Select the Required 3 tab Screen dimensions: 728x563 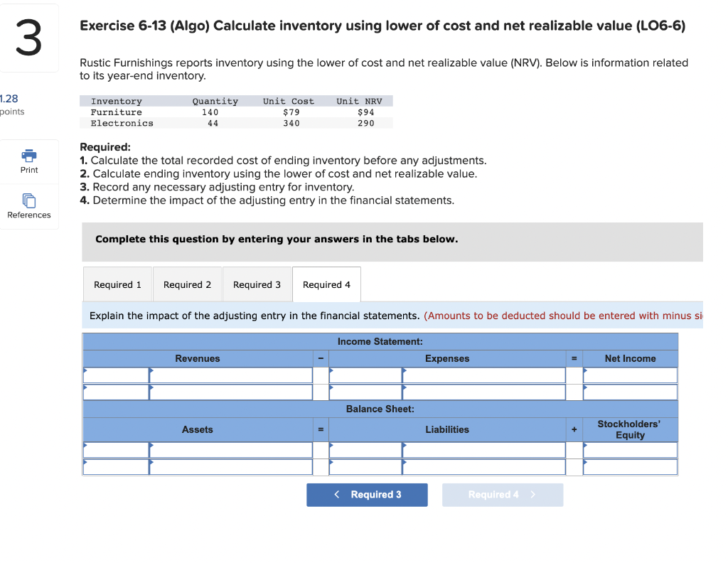[x=257, y=284]
